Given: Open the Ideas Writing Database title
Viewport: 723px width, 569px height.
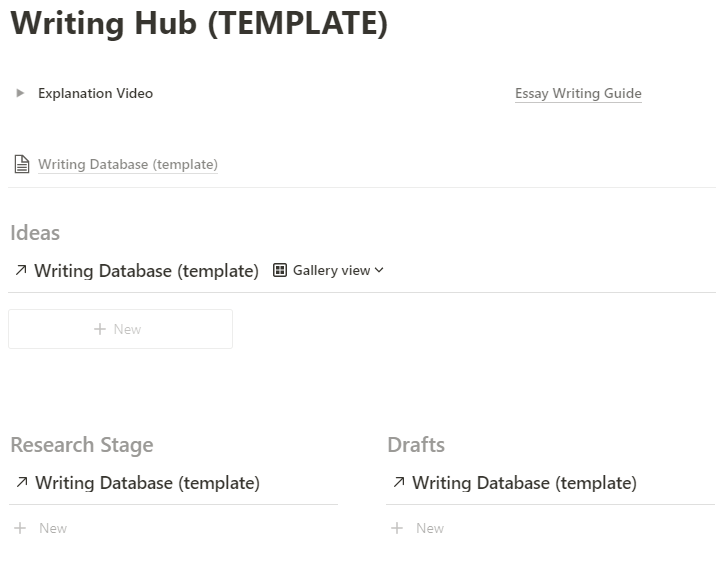Looking at the screenshot, I should coord(146,270).
